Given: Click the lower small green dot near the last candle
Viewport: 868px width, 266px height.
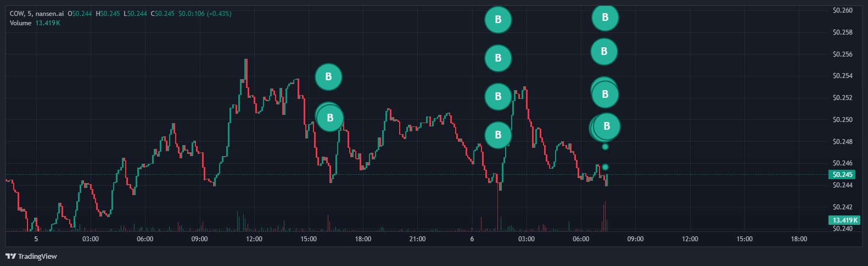Looking at the screenshot, I should [605, 167].
